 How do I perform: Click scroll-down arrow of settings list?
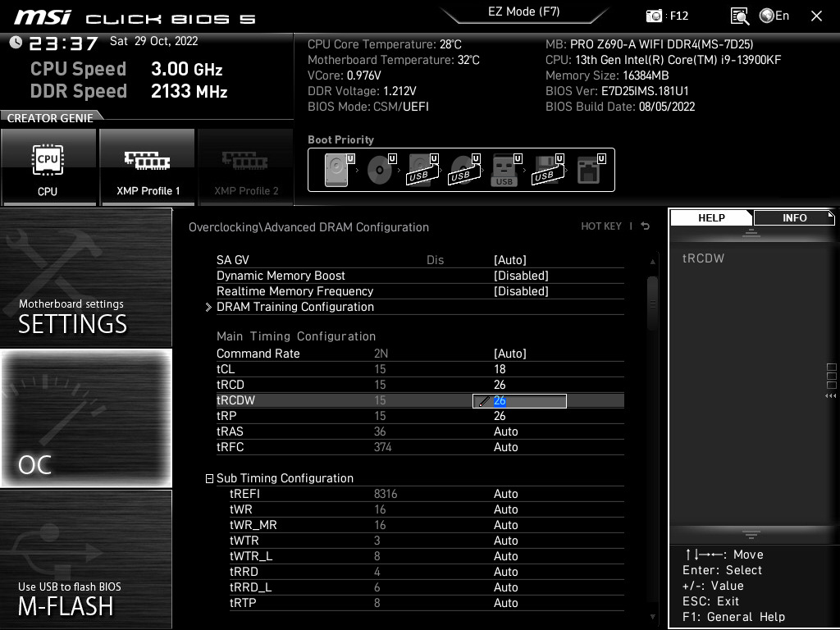pyautogui.click(x=652, y=617)
